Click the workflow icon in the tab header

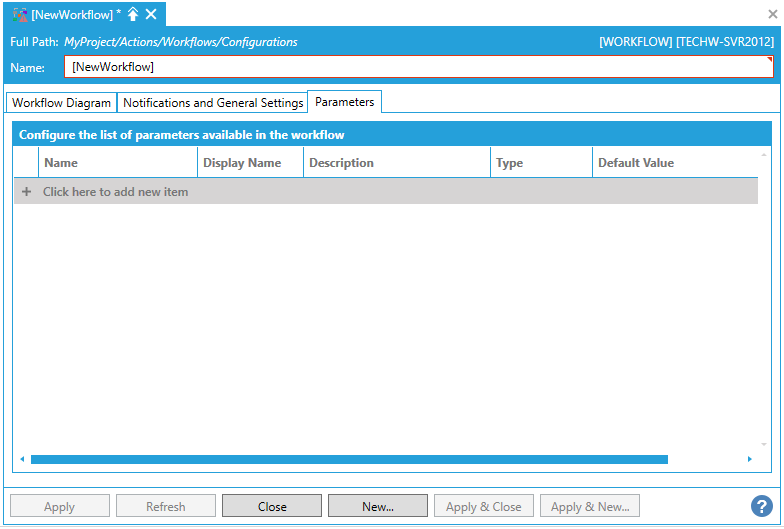point(19,14)
